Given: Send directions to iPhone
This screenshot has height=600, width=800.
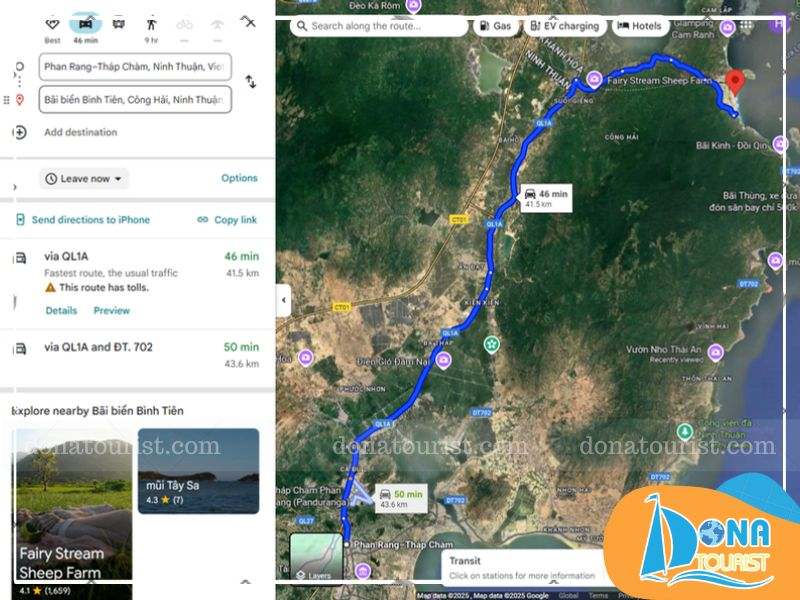Looking at the screenshot, I should point(83,220).
